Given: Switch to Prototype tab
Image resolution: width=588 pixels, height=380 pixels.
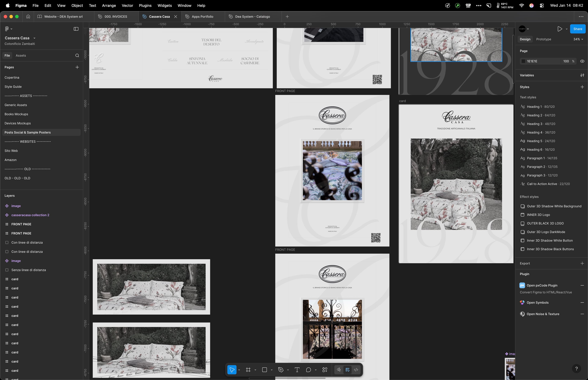Looking at the screenshot, I should coord(544,39).
